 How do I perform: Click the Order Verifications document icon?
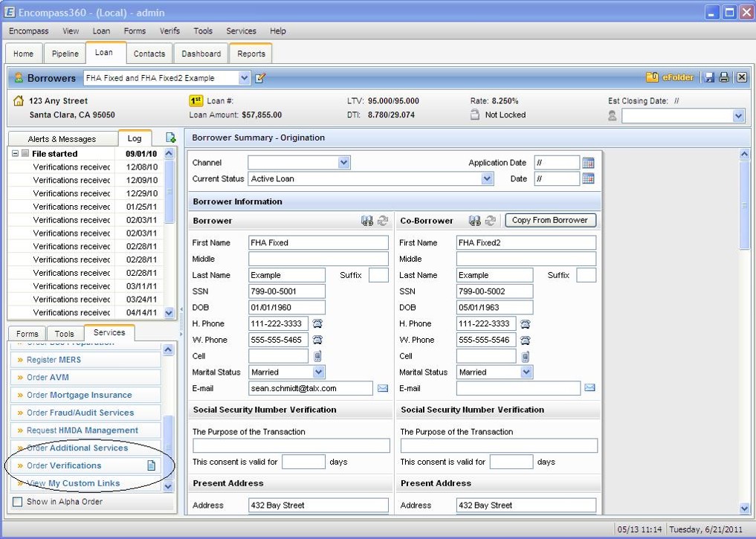[152, 465]
